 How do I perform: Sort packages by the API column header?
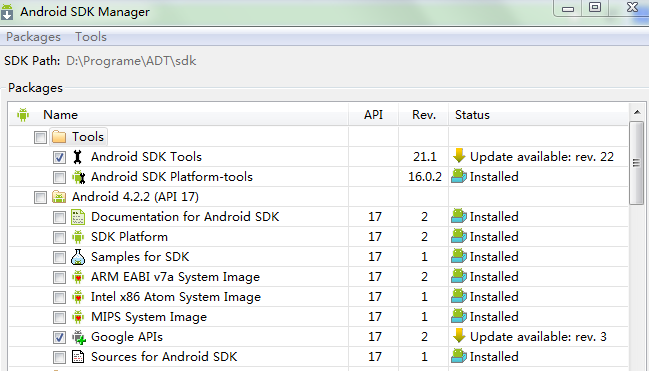(x=373, y=115)
